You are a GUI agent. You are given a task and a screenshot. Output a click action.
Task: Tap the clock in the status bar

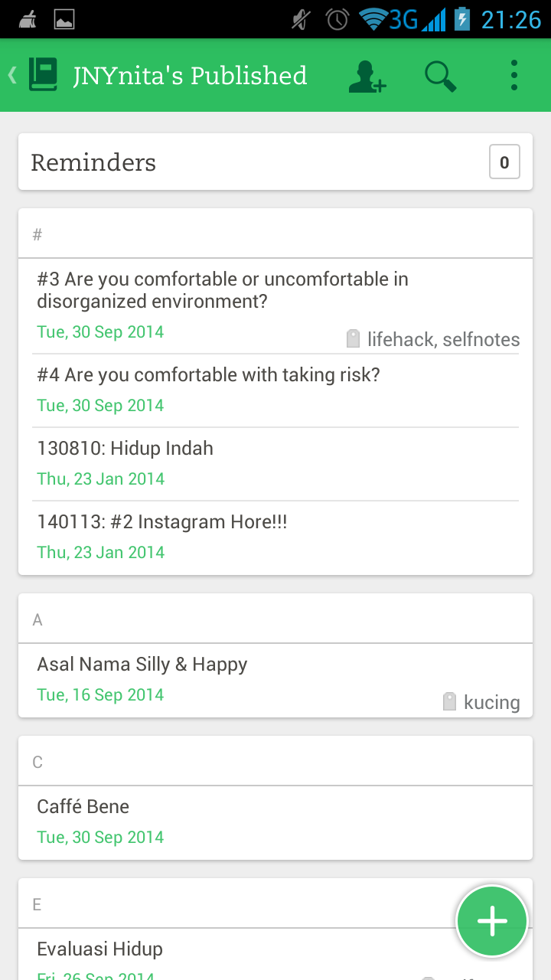tap(510, 19)
